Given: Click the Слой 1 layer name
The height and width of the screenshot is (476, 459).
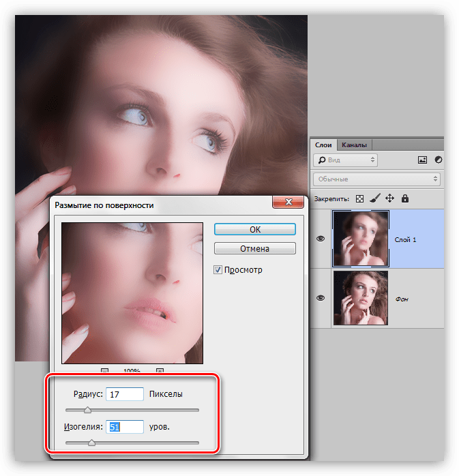Looking at the screenshot, I should pos(405,240).
